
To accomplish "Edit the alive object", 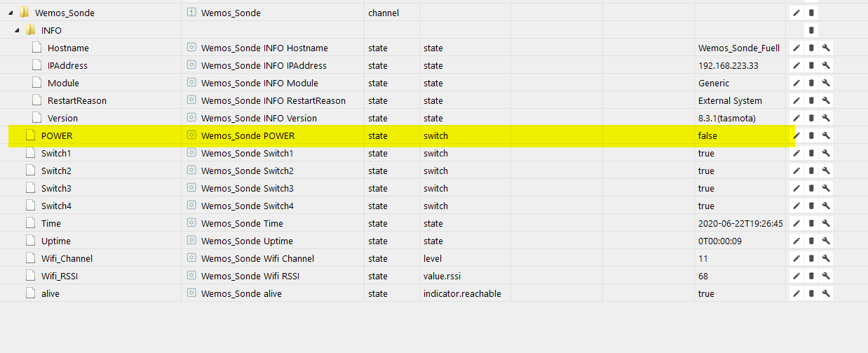I will 796,293.
